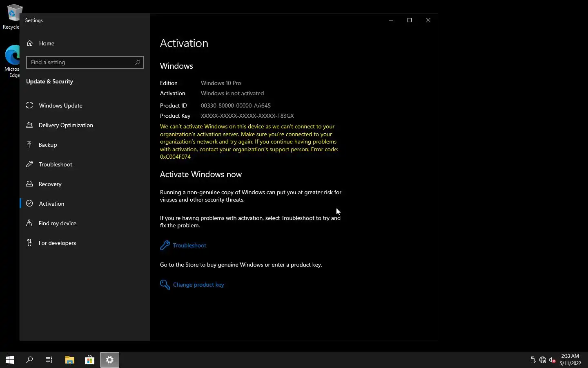Click the Windows Update refresh icon
The height and width of the screenshot is (368, 588).
[x=29, y=105]
